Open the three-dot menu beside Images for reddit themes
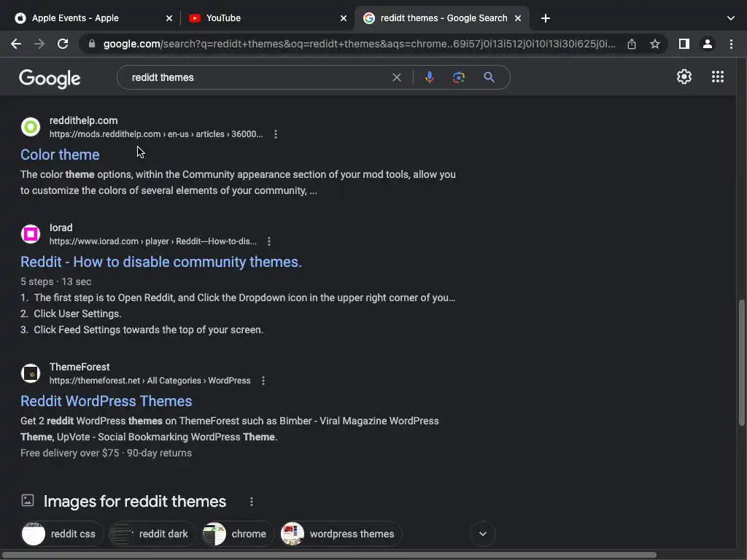 [252, 502]
